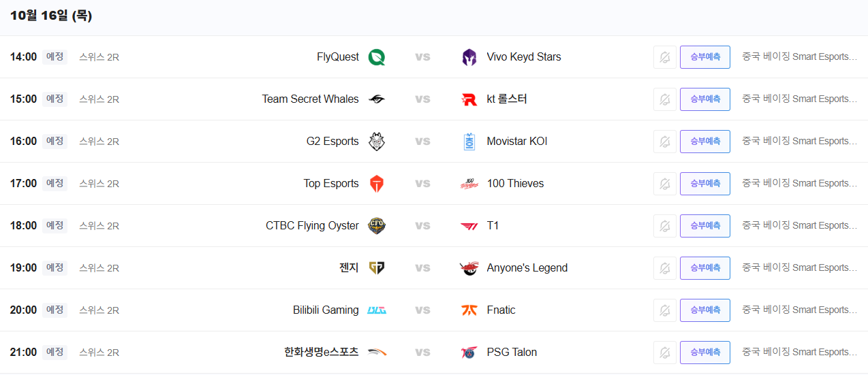The width and height of the screenshot is (868, 375).
Task: Select the 한화생명e스포츠 team name
Action: [x=321, y=353]
